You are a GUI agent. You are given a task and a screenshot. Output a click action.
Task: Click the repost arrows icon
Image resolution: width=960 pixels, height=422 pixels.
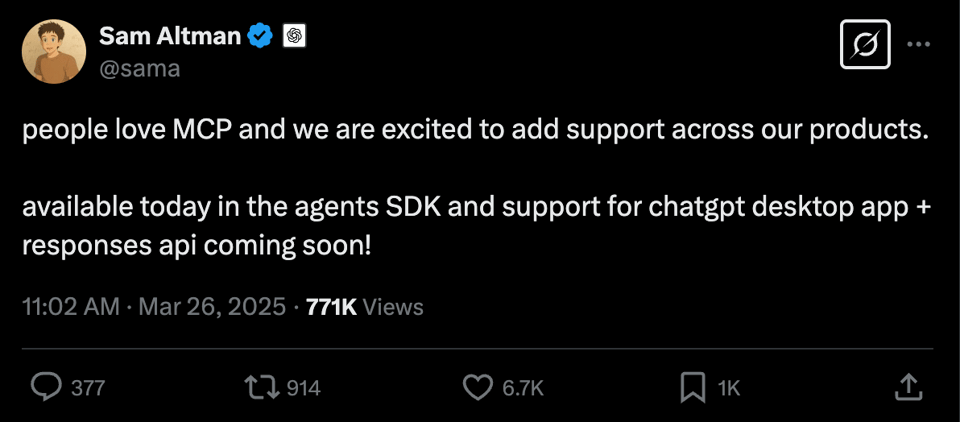tap(263, 387)
